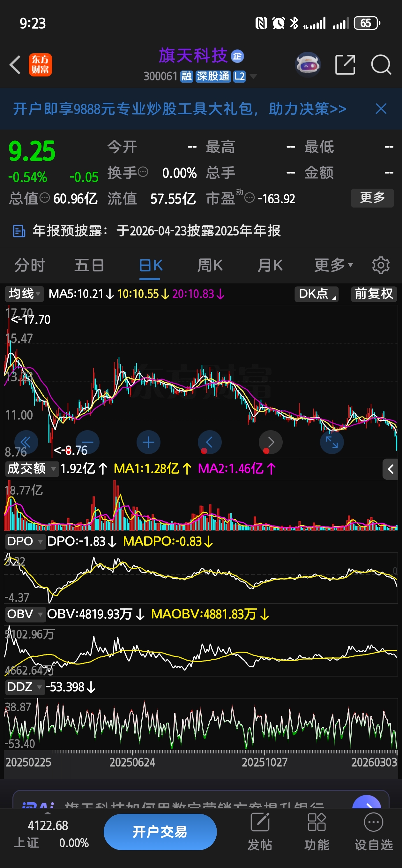Tap 开户交易 button
Image resolution: width=402 pixels, height=868 pixels.
[160, 832]
